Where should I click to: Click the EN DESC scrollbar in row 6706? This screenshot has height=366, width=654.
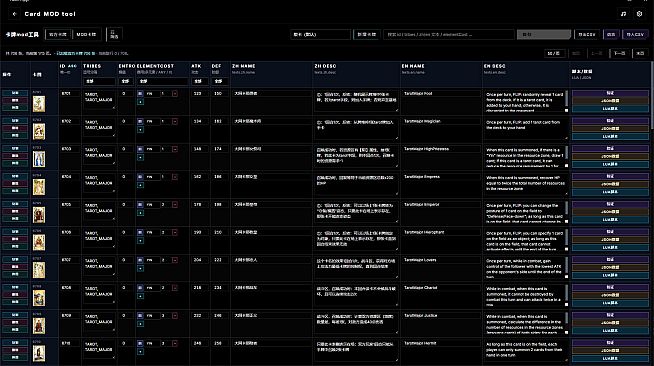tap(566, 238)
